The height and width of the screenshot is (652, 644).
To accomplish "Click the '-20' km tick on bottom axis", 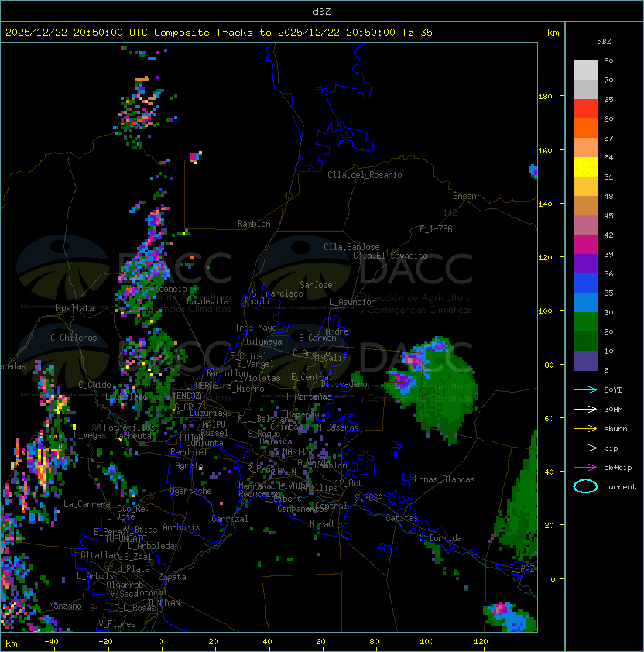I will [x=105, y=642].
